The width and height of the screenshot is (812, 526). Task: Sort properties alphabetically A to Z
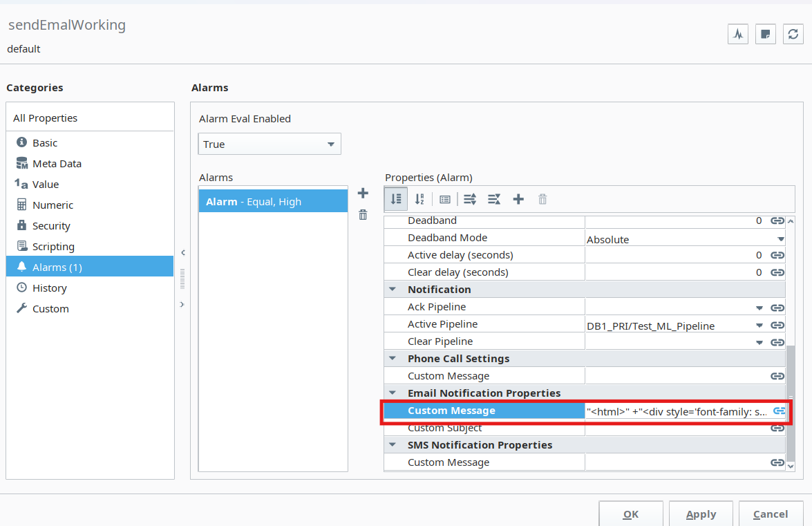coord(420,199)
